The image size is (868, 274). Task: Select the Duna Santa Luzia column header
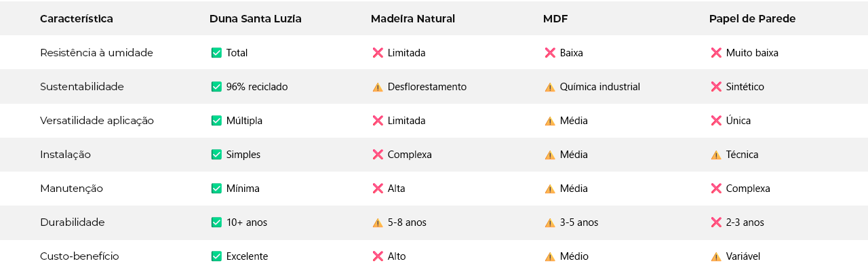(255, 19)
